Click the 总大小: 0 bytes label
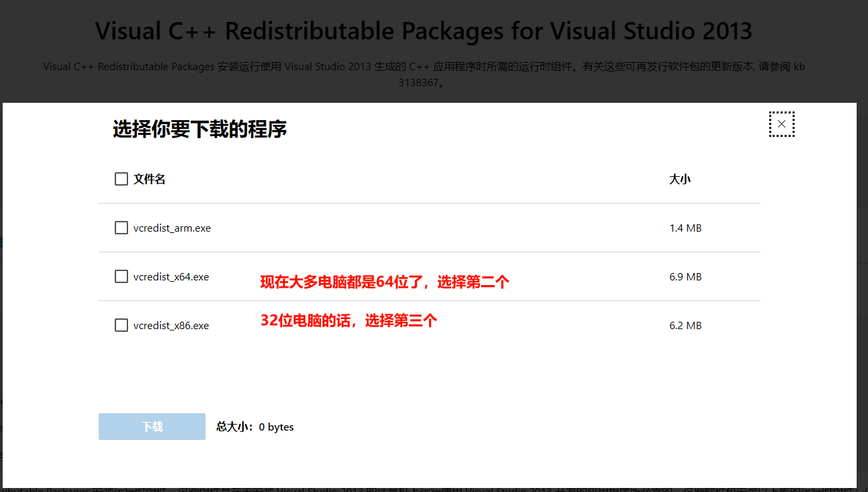The image size is (868, 492). click(255, 427)
